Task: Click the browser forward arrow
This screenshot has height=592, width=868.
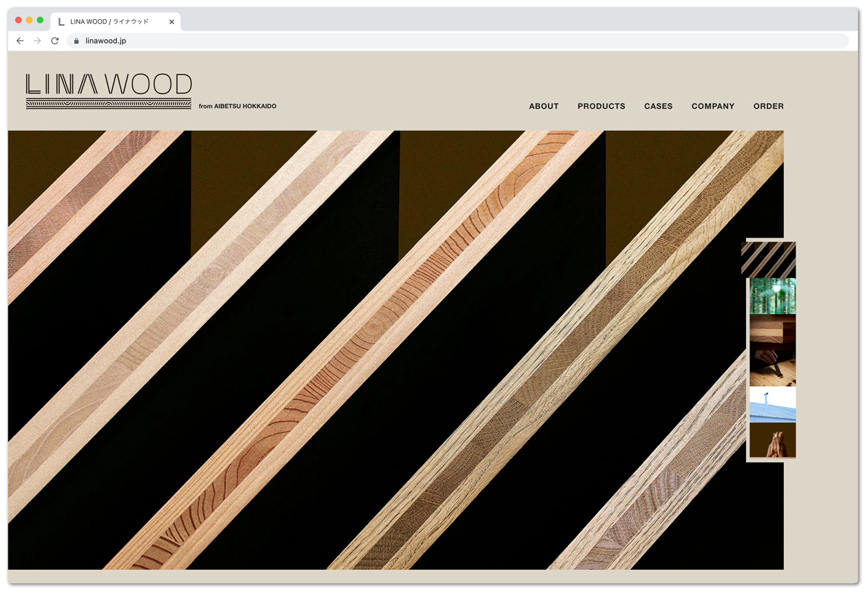Action: (37, 41)
